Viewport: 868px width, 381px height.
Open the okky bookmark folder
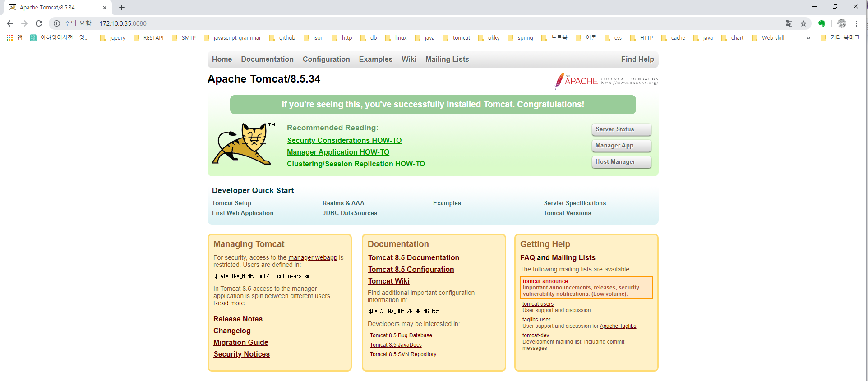click(489, 38)
